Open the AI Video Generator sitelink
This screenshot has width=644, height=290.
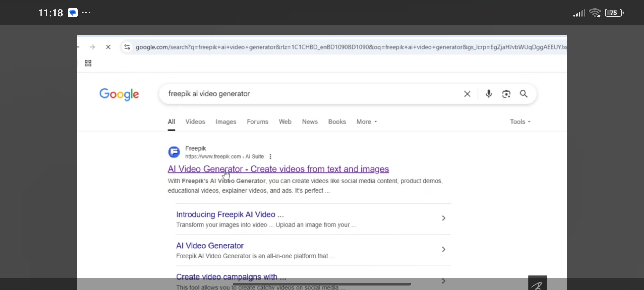[210, 246]
